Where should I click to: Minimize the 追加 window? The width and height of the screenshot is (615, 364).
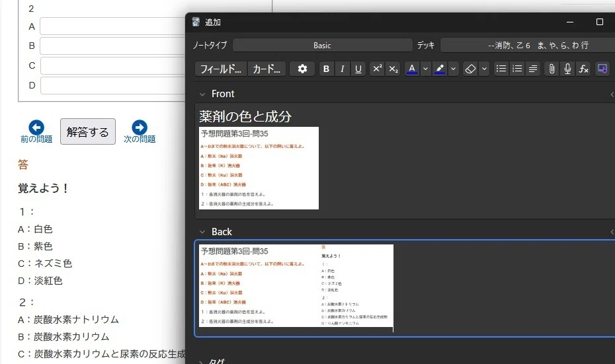tap(570, 22)
